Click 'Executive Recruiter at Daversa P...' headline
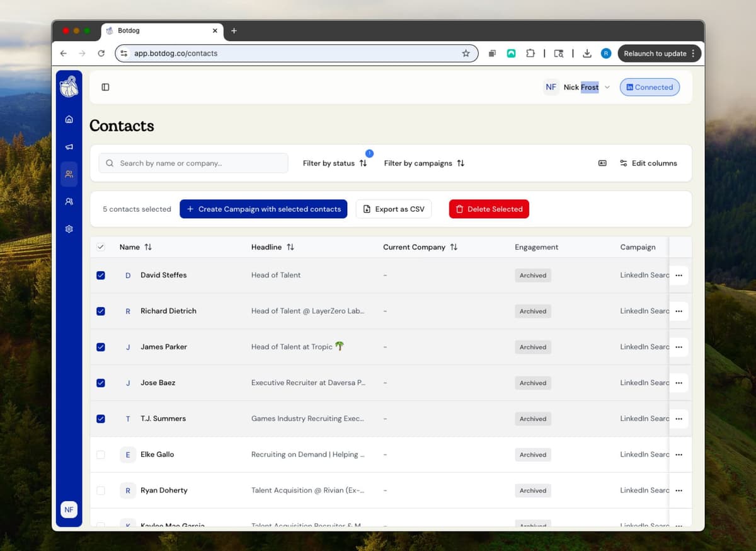756x551 pixels. coord(308,383)
